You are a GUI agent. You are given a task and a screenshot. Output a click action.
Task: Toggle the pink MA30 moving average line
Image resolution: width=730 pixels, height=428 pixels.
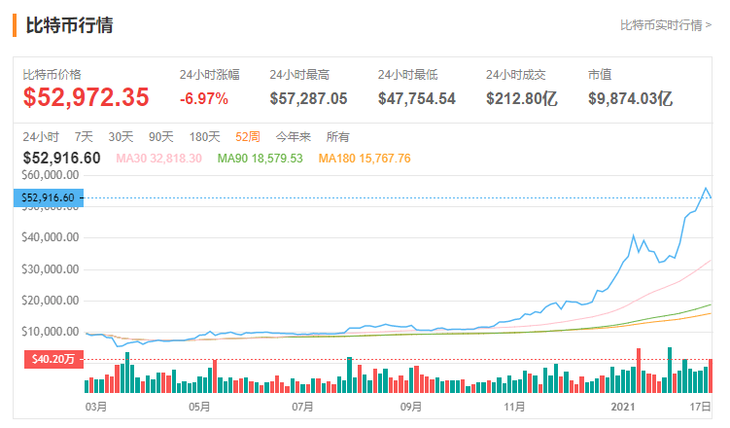click(x=159, y=159)
